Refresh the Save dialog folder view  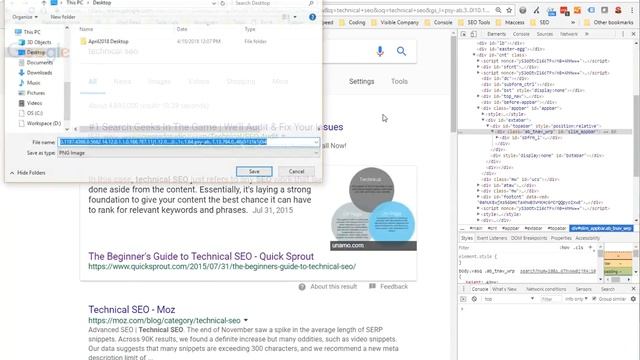coord(222,3)
